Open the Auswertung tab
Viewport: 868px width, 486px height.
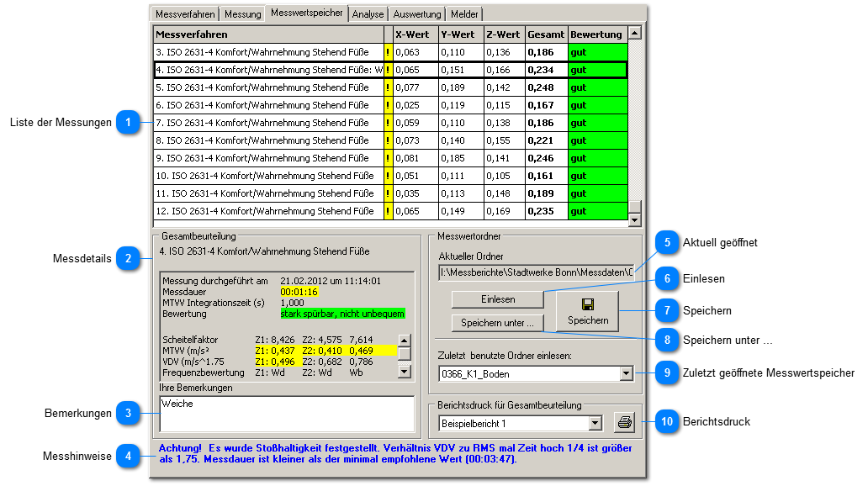(x=417, y=14)
